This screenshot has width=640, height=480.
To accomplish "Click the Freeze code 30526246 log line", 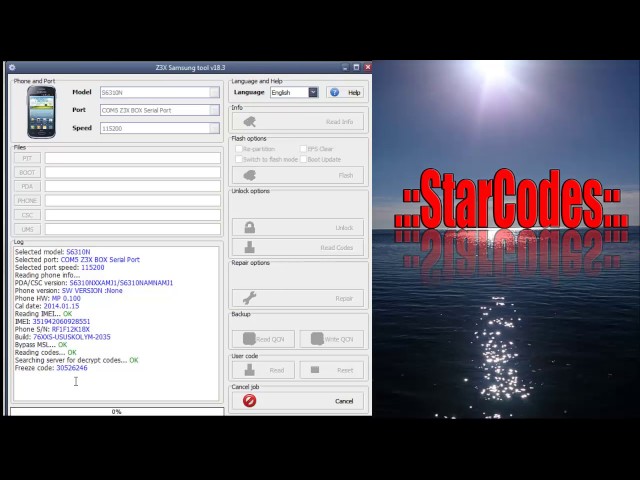I will tap(51, 368).
